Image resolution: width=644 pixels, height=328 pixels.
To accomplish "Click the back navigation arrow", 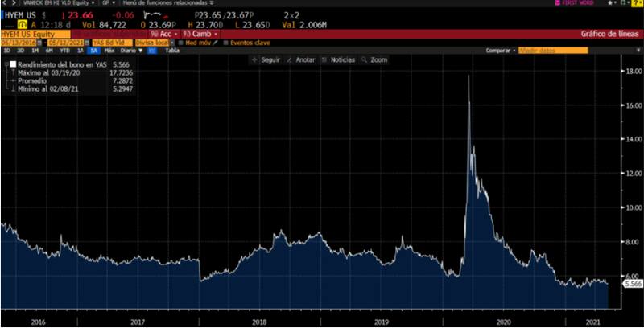I will point(5,3).
